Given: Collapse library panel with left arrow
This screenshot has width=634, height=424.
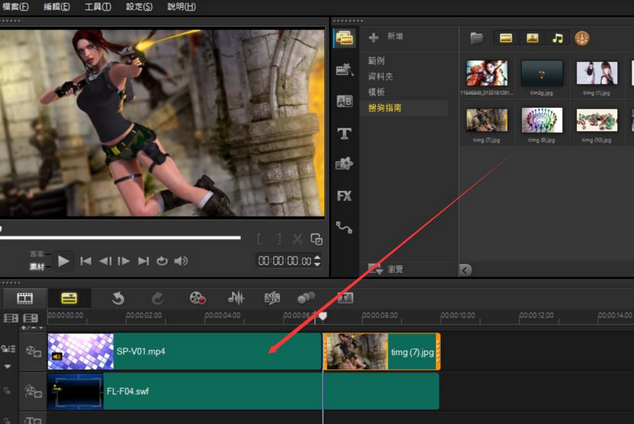Looking at the screenshot, I should tap(465, 269).
